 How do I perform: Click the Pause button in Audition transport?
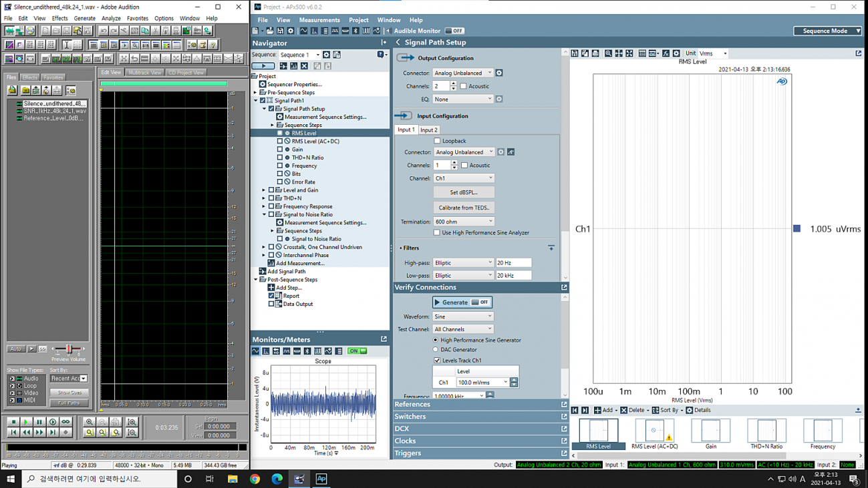click(x=39, y=422)
